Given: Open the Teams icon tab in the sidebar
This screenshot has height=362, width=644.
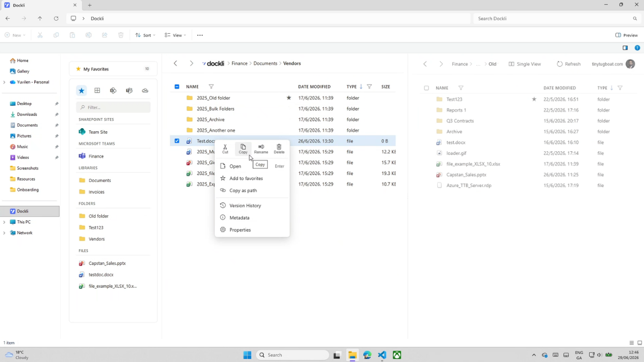Looking at the screenshot, I should click(x=129, y=90).
